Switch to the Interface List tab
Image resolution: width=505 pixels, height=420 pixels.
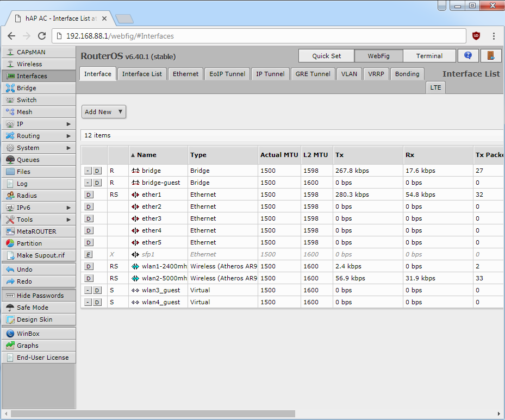click(142, 74)
